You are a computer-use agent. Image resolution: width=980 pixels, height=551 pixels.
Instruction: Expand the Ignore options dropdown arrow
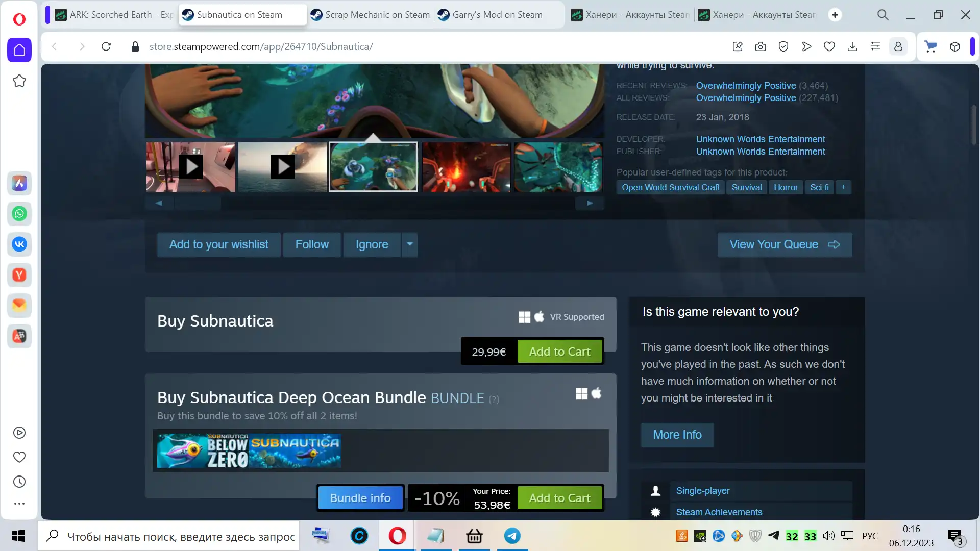coord(410,245)
